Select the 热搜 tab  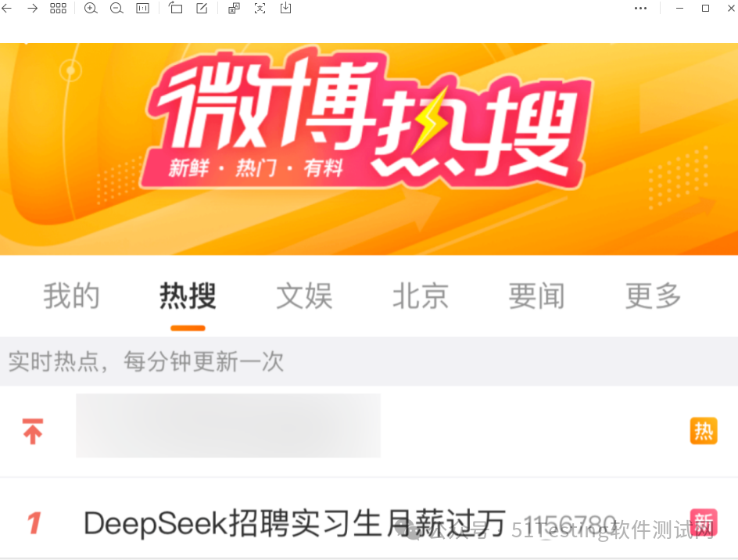(188, 296)
